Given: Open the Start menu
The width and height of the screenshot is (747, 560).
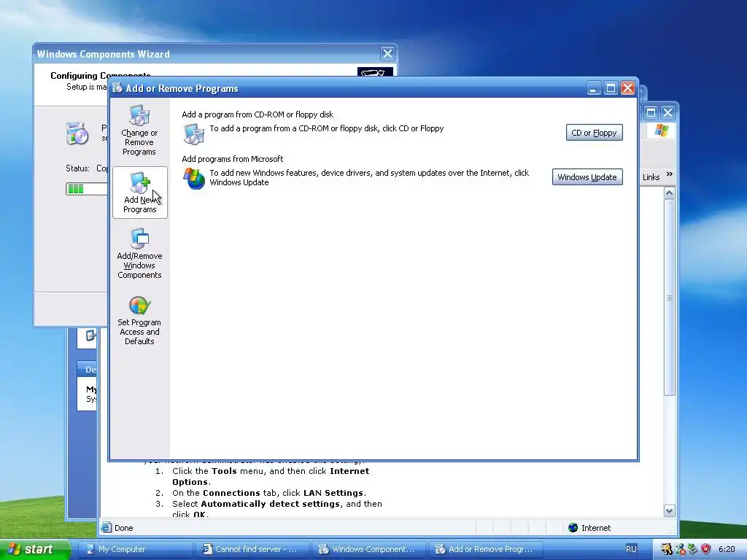Looking at the screenshot, I should coord(36,549).
